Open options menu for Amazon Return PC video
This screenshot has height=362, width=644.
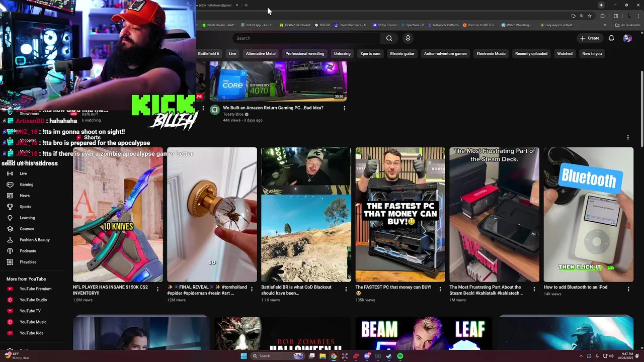coord(345,108)
